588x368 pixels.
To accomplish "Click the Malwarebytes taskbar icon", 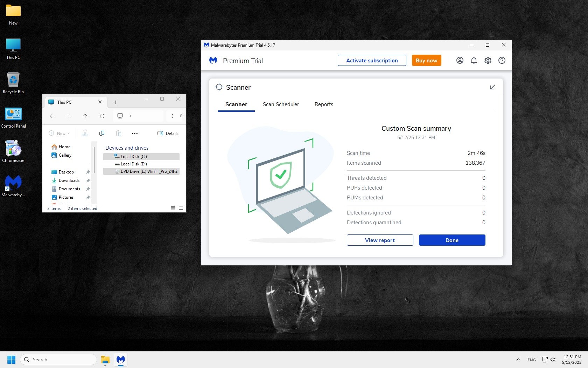I will click(x=121, y=360).
